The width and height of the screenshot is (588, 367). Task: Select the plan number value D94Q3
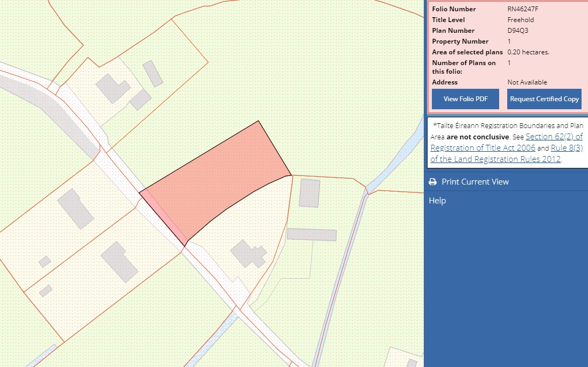[517, 30]
